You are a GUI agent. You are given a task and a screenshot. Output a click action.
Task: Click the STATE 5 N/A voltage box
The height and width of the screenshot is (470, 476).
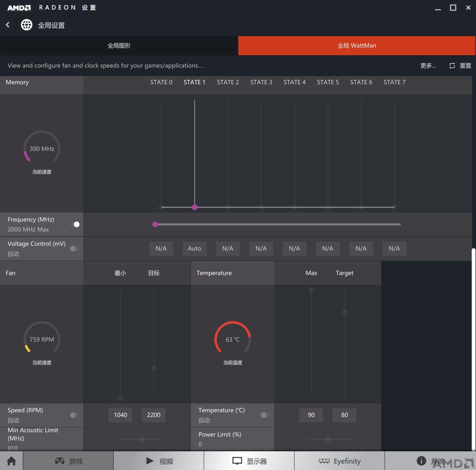tap(328, 249)
